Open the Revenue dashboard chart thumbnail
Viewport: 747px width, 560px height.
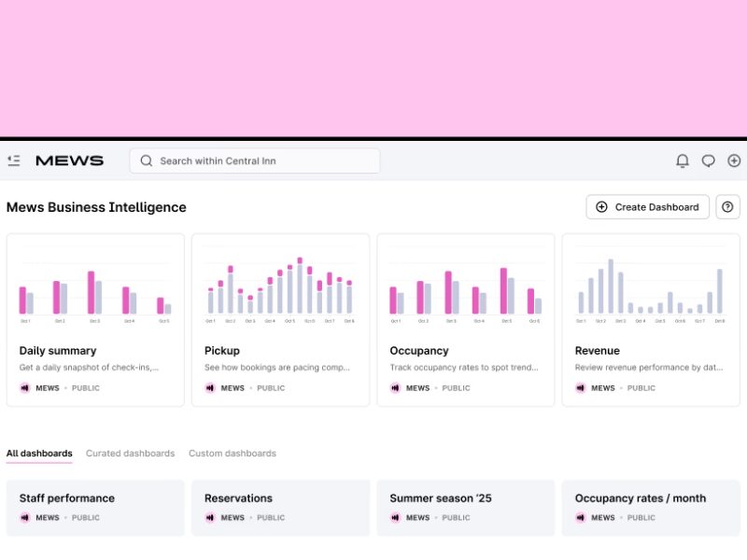pyautogui.click(x=651, y=289)
